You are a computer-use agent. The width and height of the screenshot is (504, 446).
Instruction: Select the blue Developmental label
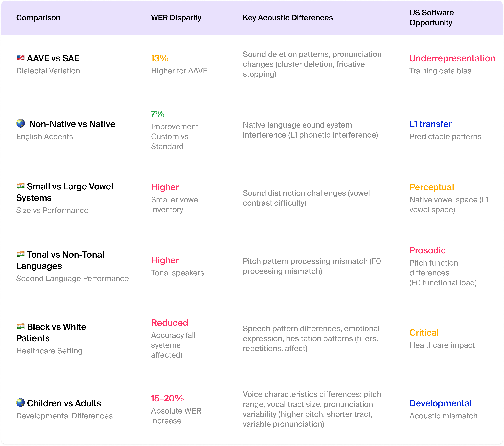point(440,403)
